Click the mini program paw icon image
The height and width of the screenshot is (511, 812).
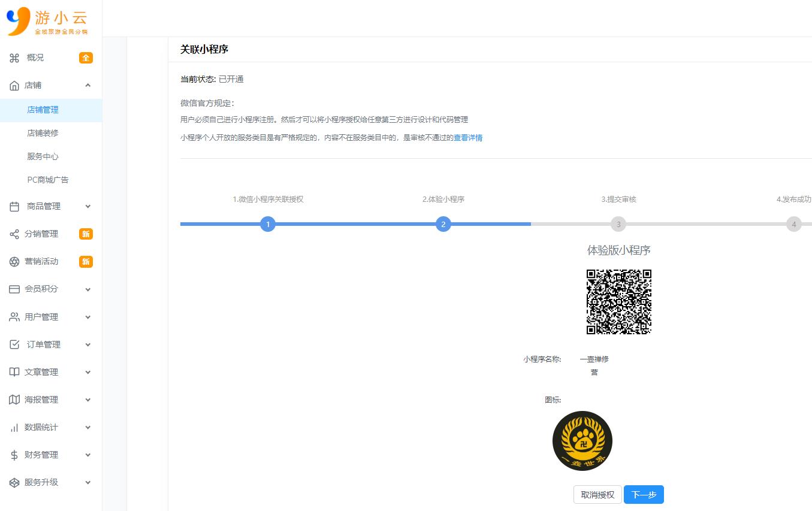[582, 441]
